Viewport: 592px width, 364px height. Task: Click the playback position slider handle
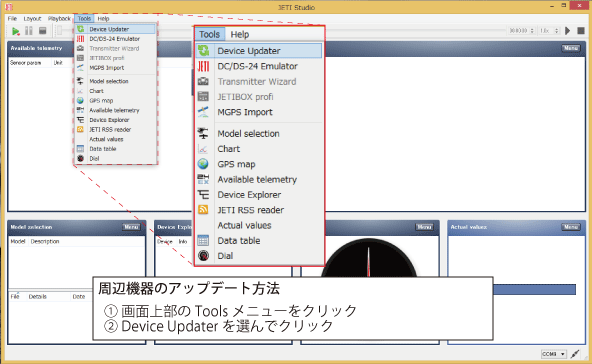[59, 31]
